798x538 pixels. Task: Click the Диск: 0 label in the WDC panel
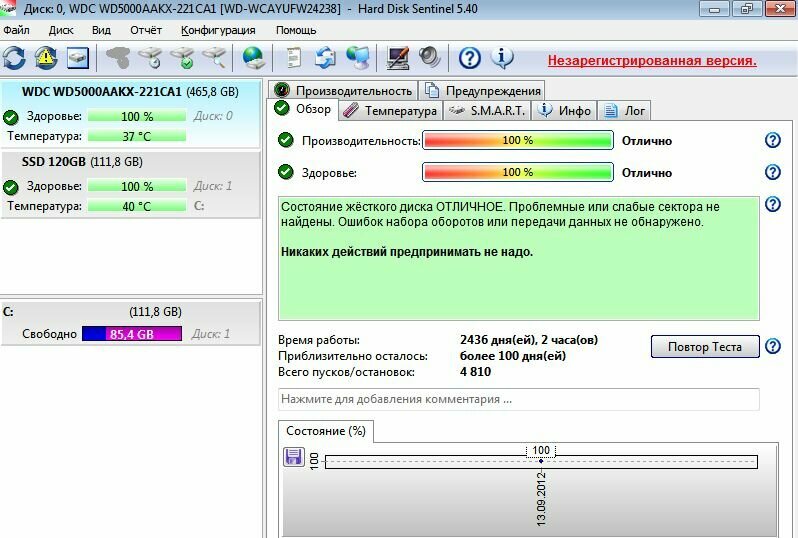point(213,116)
